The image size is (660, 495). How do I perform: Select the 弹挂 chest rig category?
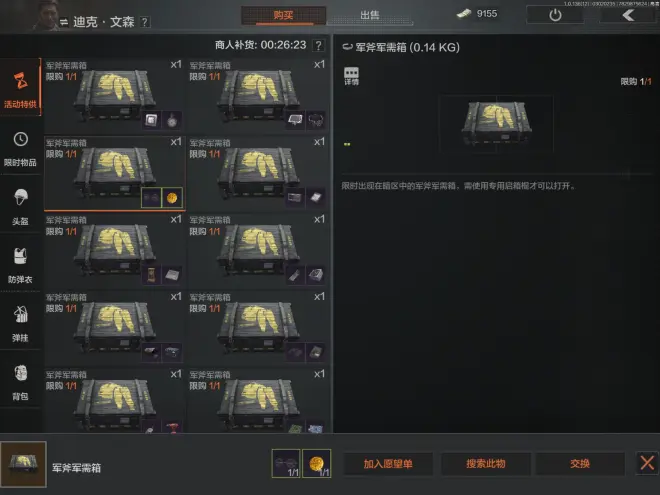pos(21,322)
